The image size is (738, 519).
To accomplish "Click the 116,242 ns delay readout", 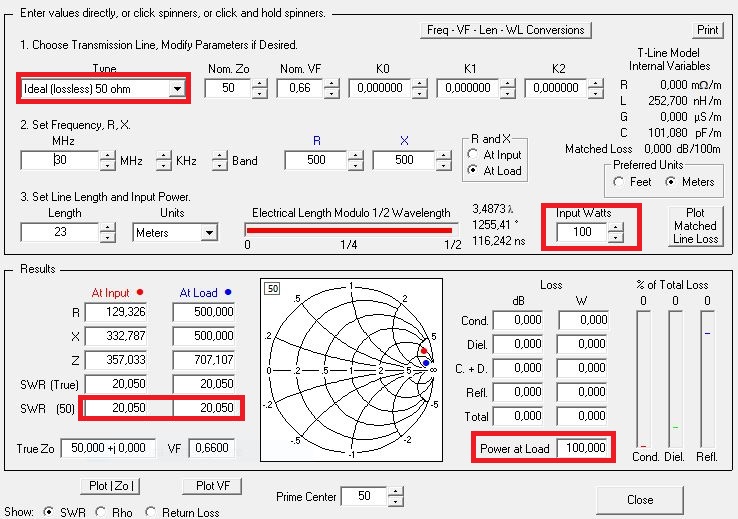I will click(499, 241).
